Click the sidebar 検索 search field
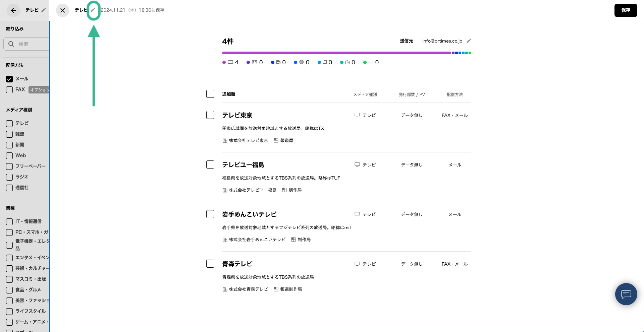This screenshot has height=332, width=644. click(x=26, y=44)
